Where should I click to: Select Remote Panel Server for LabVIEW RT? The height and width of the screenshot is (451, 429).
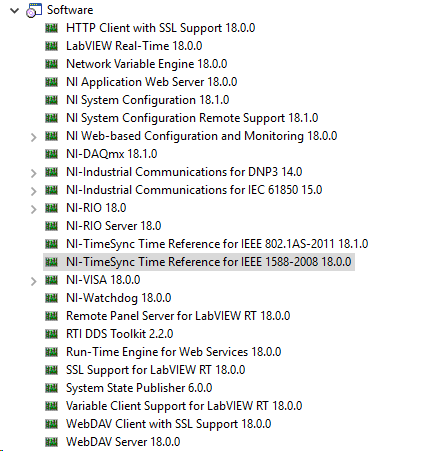(x=178, y=316)
